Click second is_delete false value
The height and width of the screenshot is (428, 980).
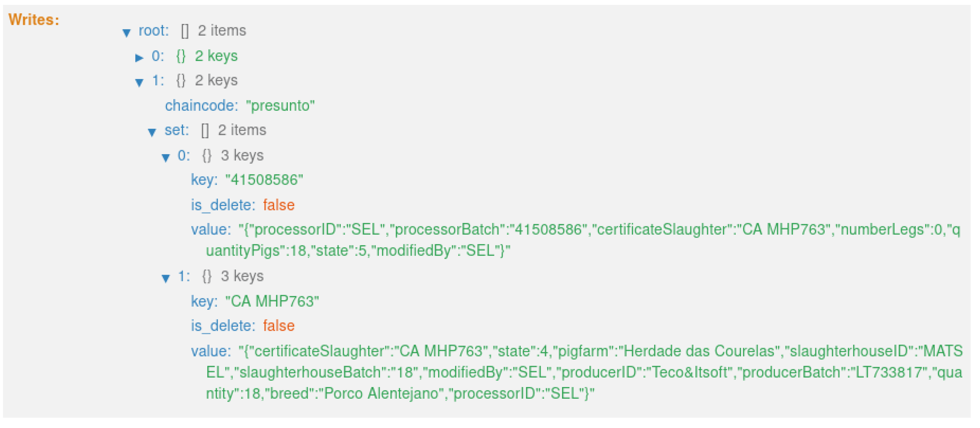tap(278, 326)
